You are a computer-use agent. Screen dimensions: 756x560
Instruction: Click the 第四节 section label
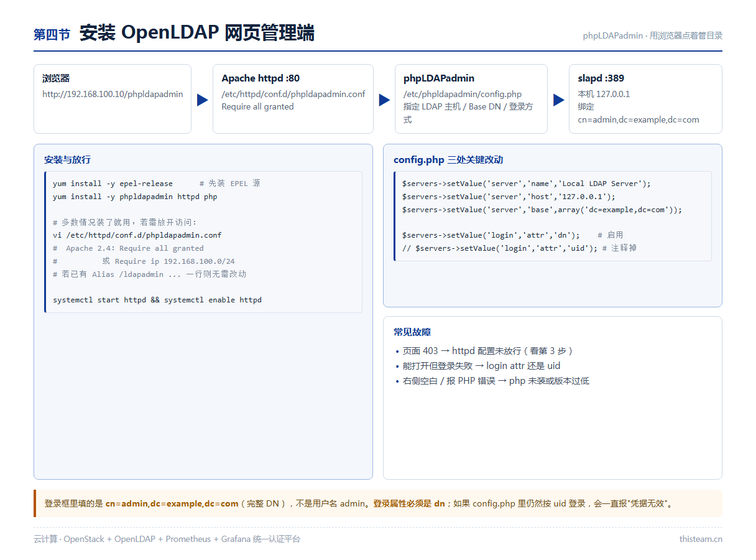coord(52,35)
